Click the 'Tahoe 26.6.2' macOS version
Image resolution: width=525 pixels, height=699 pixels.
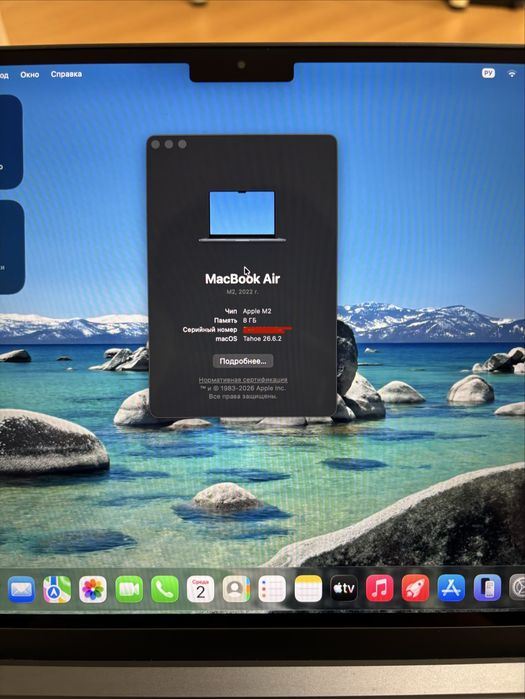[x=262, y=339]
